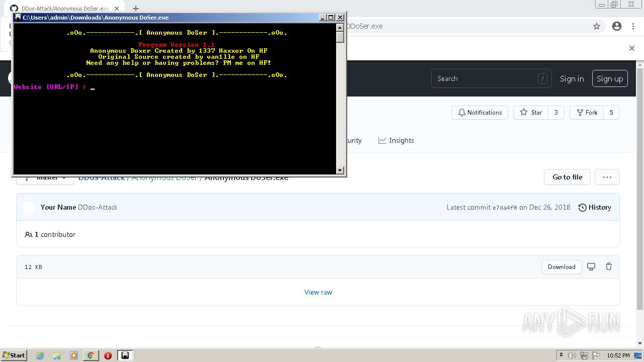Open the three-dot file options menu
This screenshot has width=644, height=362.
(x=607, y=177)
